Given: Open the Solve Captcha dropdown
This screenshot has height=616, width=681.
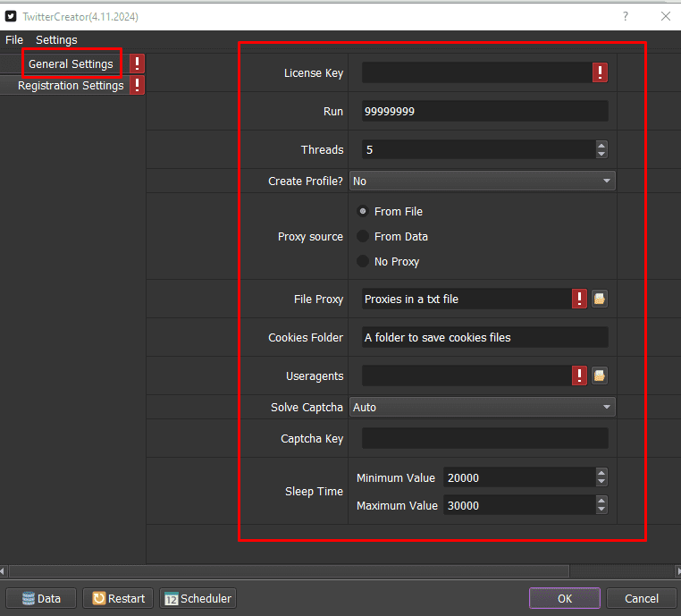Looking at the screenshot, I should [482, 407].
